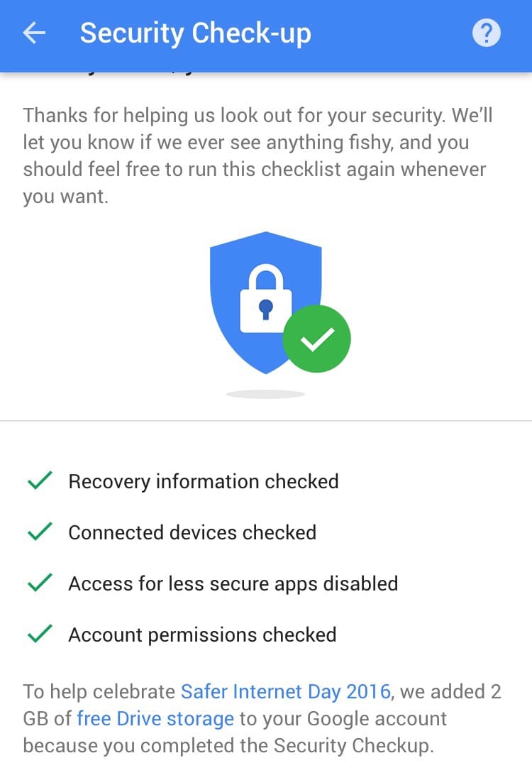532x780 pixels.
Task: Select Recovery information checked item
Action: (x=203, y=481)
